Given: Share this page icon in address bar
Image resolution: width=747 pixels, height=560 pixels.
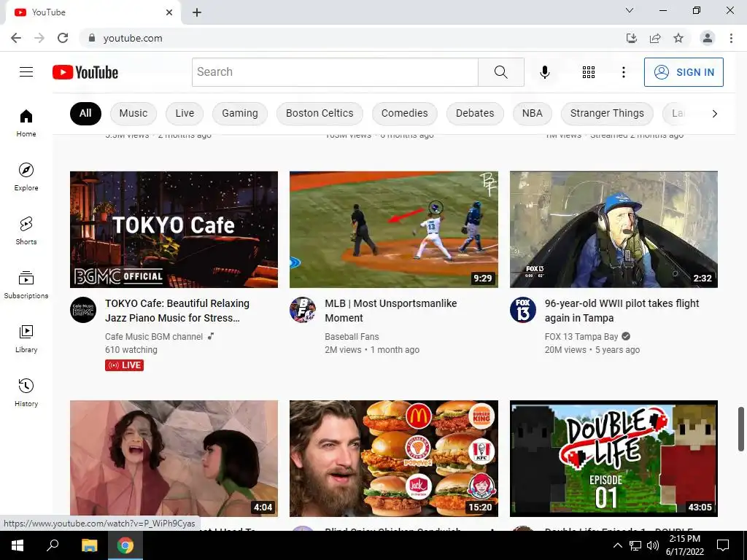Looking at the screenshot, I should pos(655,38).
